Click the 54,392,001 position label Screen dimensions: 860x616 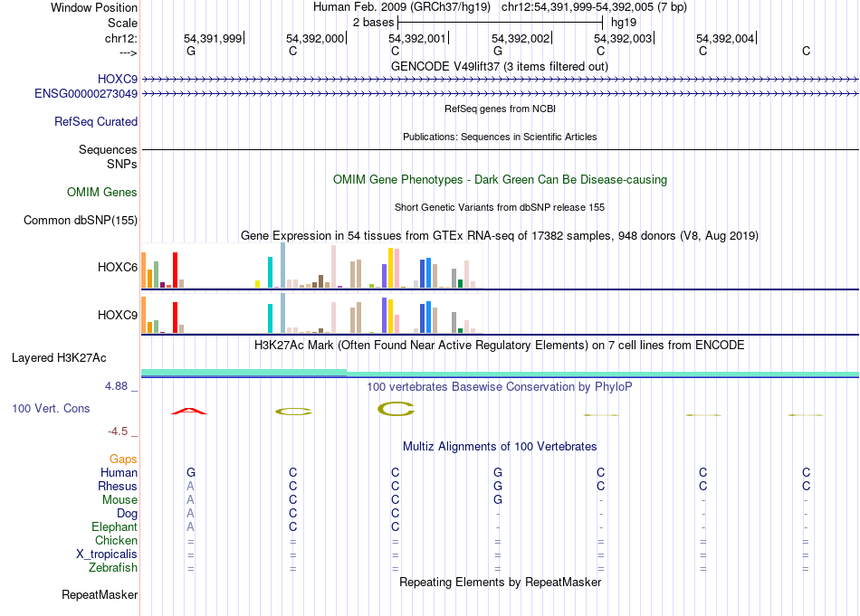click(417, 38)
